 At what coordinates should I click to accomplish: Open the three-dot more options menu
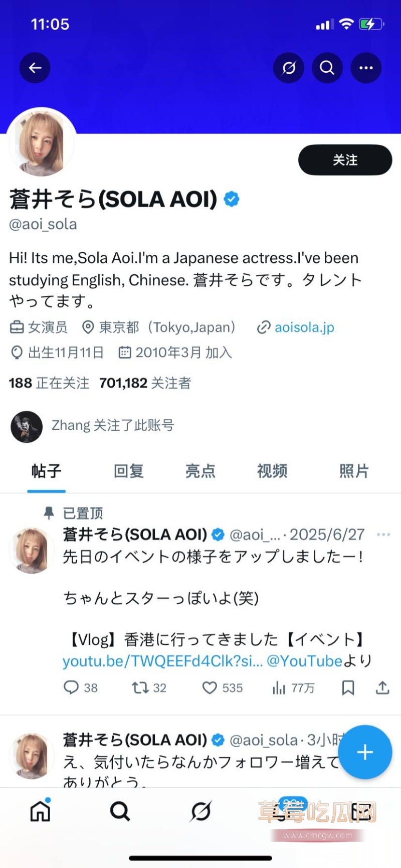[x=366, y=68]
